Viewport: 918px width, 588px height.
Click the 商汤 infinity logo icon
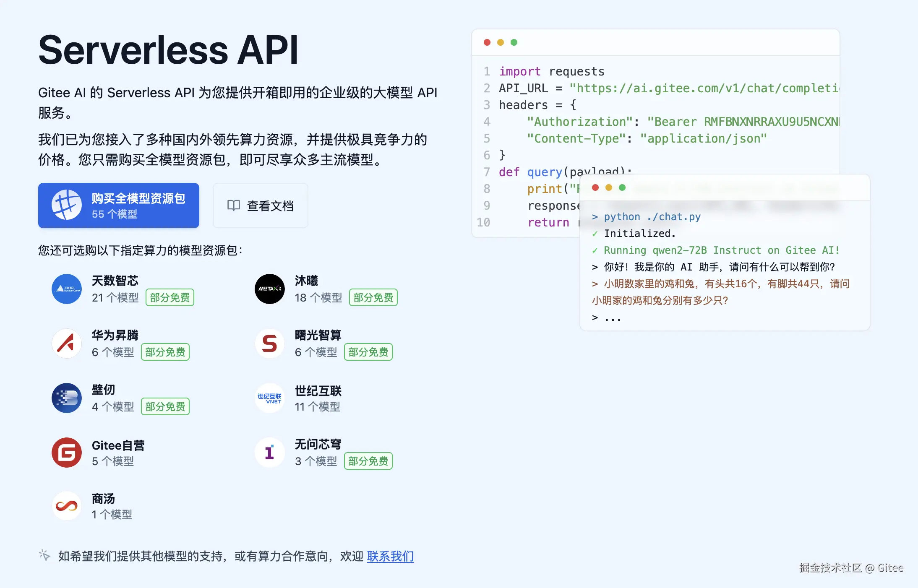[66, 506]
